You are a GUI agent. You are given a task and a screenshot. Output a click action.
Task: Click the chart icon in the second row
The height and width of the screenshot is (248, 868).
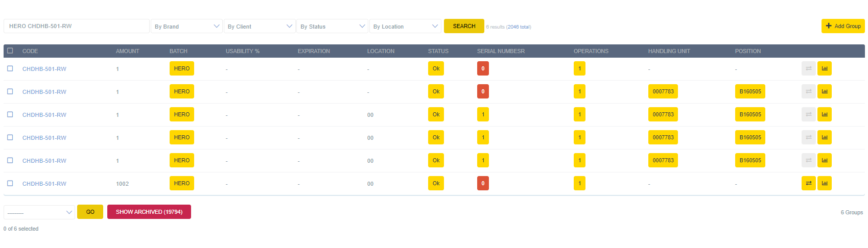824,91
